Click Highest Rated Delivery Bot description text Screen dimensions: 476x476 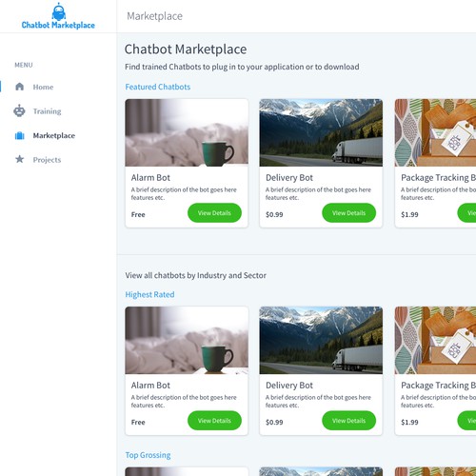(x=318, y=401)
